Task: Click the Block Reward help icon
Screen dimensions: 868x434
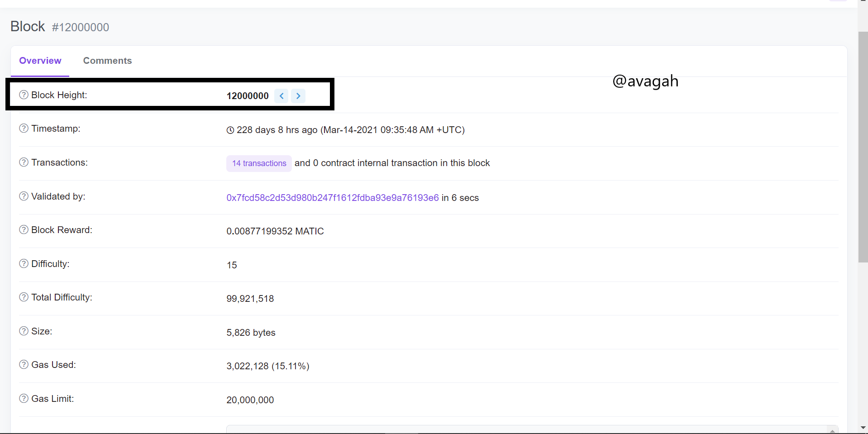Action: (x=24, y=229)
